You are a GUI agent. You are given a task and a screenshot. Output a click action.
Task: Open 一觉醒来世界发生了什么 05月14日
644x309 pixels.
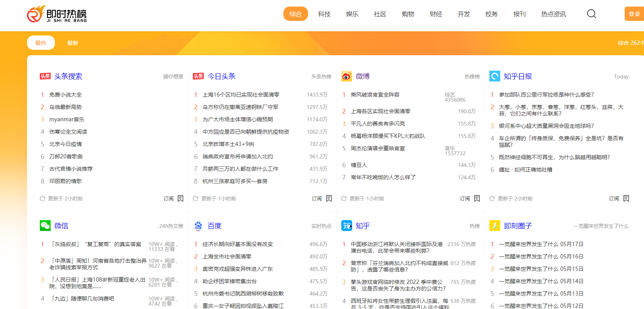[x=541, y=281]
